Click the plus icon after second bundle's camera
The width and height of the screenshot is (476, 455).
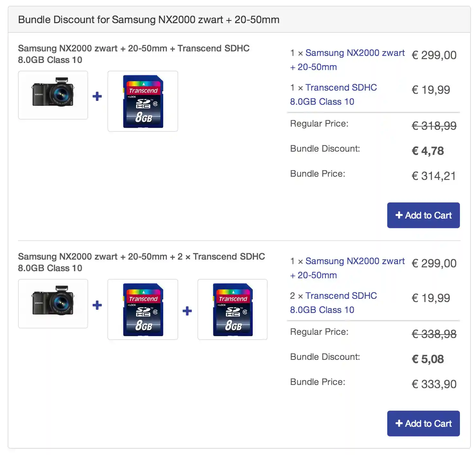(x=97, y=305)
